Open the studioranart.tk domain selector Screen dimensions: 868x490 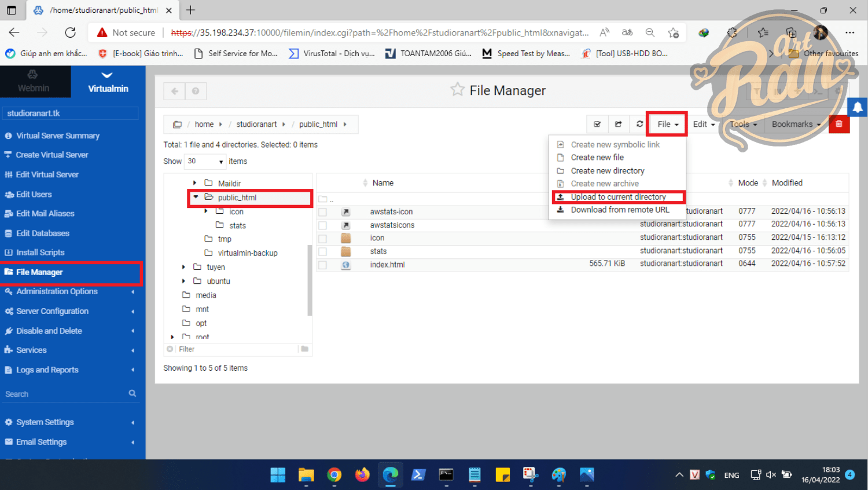(x=71, y=113)
